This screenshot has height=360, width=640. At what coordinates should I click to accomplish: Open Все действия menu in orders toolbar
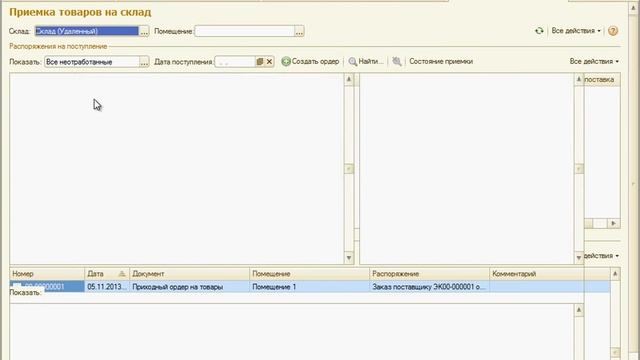coord(594,61)
